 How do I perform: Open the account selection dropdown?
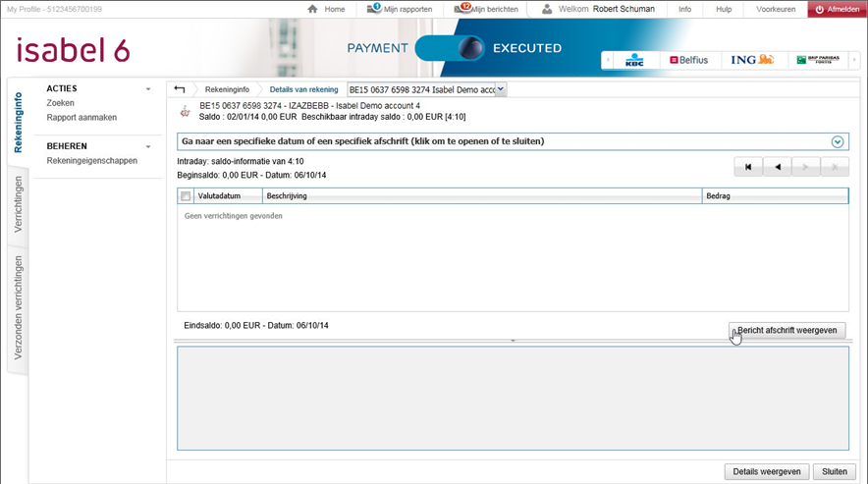501,89
